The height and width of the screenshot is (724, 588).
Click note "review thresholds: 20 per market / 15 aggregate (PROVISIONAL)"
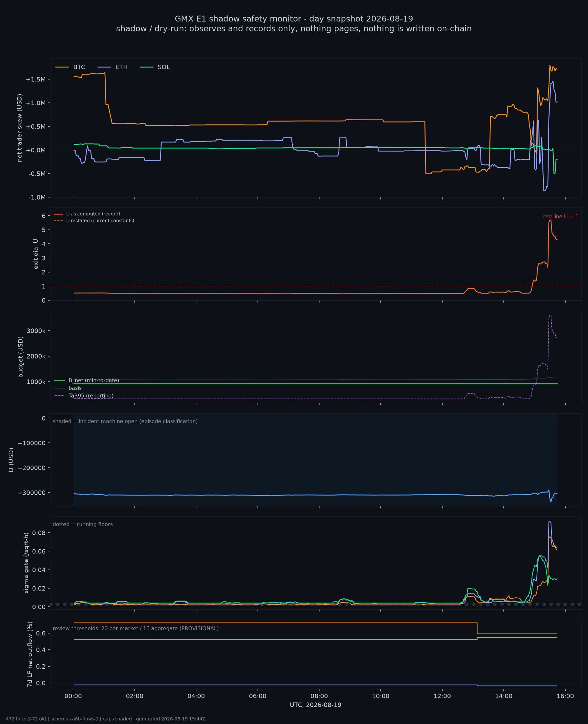(x=135, y=628)
